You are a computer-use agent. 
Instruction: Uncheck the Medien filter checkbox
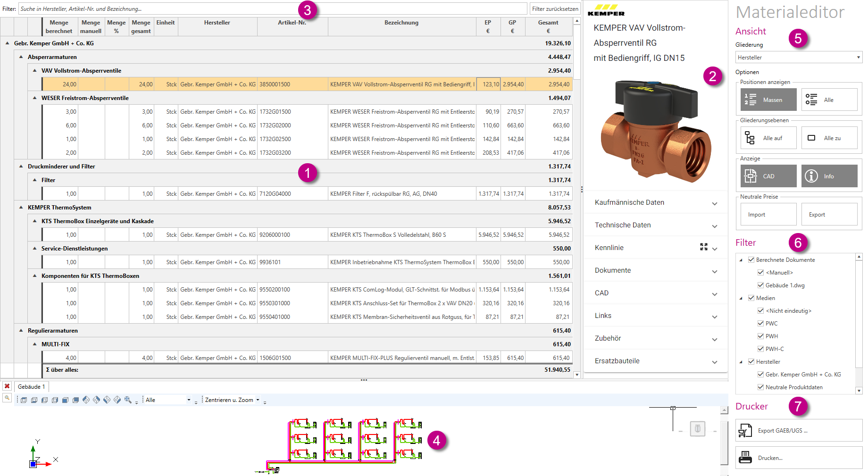(x=751, y=298)
